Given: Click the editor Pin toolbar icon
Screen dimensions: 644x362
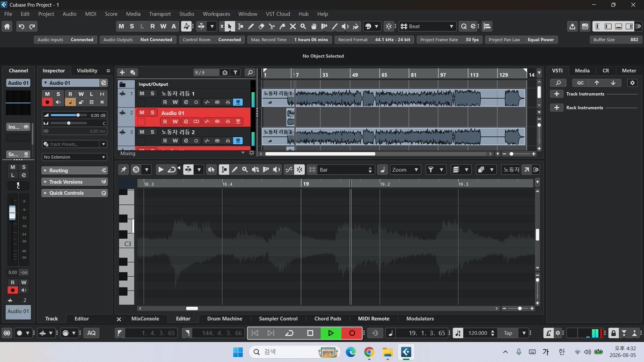Looking at the screenshot, I should pyautogui.click(x=124, y=169).
